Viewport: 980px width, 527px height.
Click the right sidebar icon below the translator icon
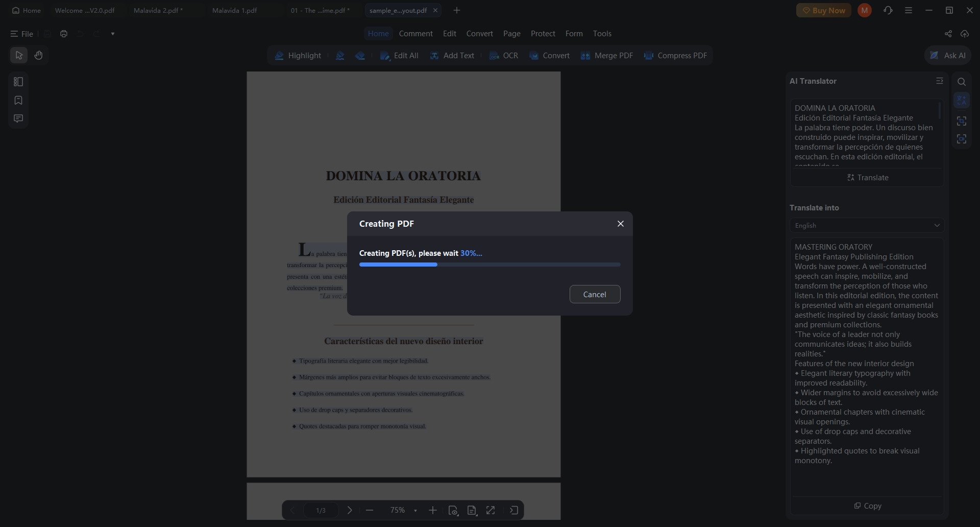pyautogui.click(x=961, y=121)
